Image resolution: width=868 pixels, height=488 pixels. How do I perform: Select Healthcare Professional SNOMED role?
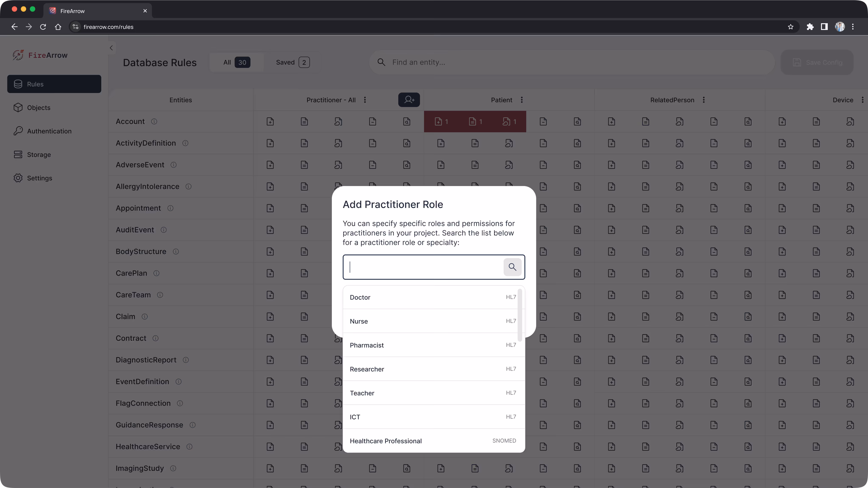[434, 441]
